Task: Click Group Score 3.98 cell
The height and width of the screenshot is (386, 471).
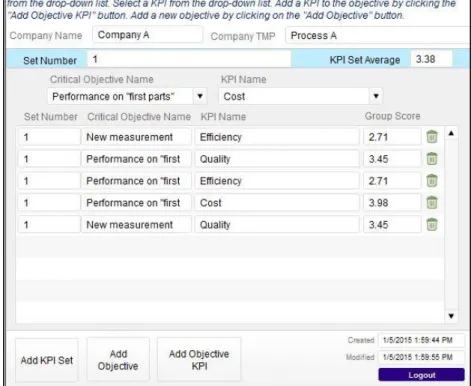Action: tap(392, 203)
